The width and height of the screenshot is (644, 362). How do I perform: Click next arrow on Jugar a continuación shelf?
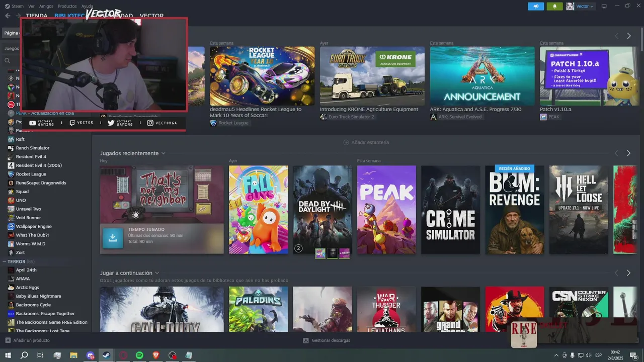(628, 273)
